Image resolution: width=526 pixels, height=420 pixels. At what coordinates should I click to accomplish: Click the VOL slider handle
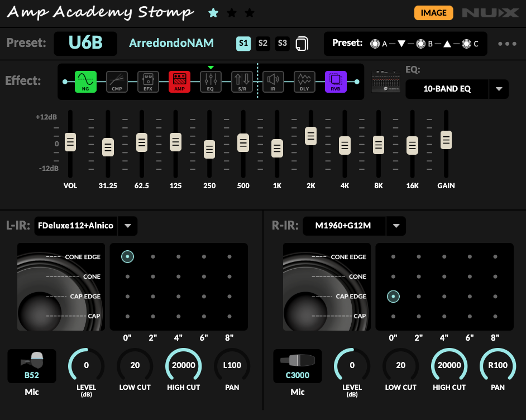pos(70,142)
